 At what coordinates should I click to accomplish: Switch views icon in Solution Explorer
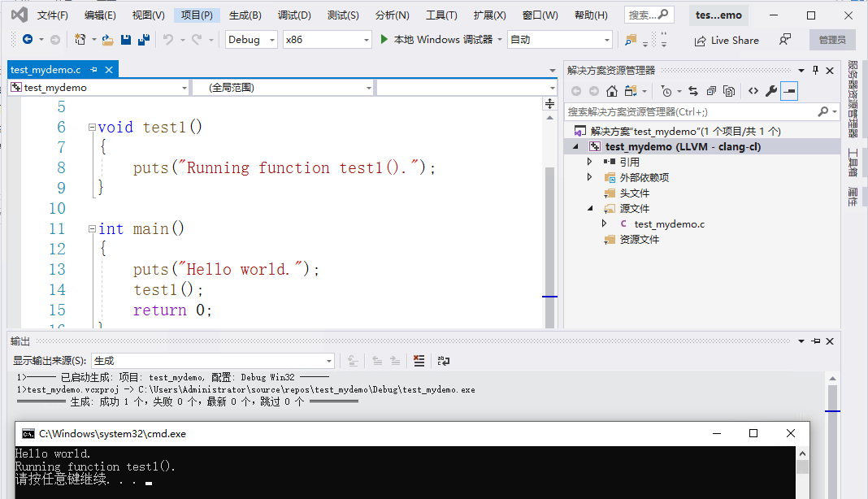pyautogui.click(x=630, y=91)
